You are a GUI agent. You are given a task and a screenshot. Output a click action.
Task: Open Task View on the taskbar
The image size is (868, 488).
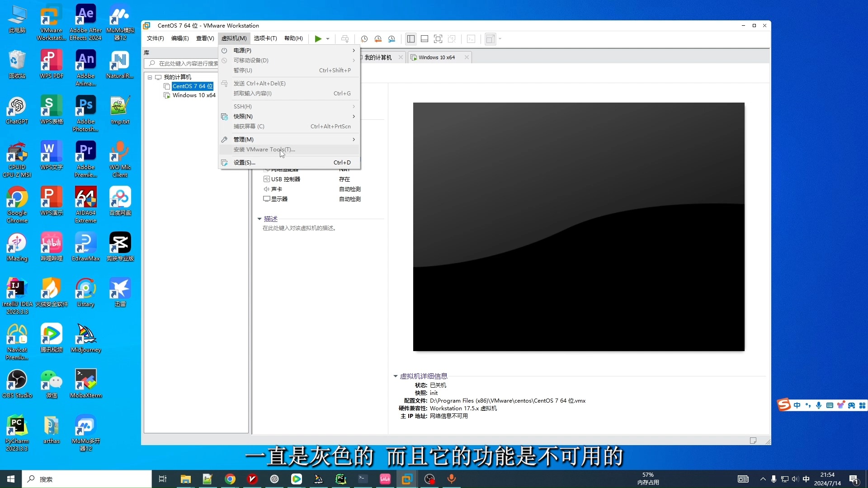(x=163, y=479)
